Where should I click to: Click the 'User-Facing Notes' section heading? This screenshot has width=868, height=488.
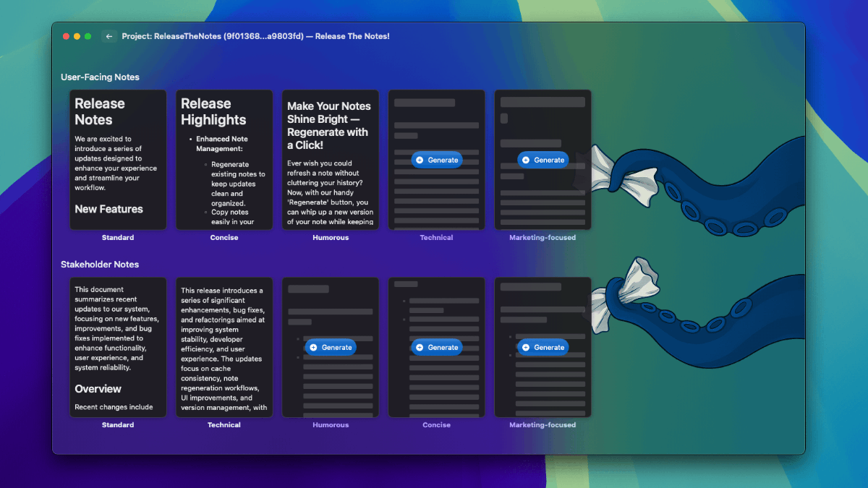tap(100, 77)
